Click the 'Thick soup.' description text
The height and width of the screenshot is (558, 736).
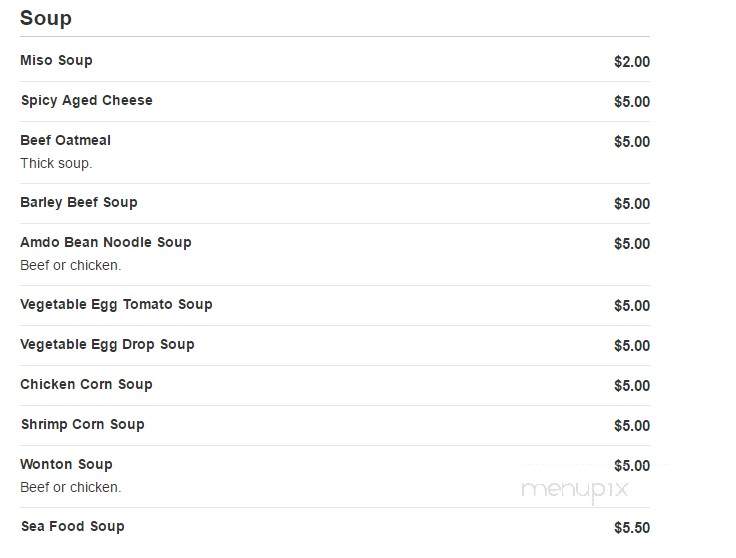click(x=56, y=163)
